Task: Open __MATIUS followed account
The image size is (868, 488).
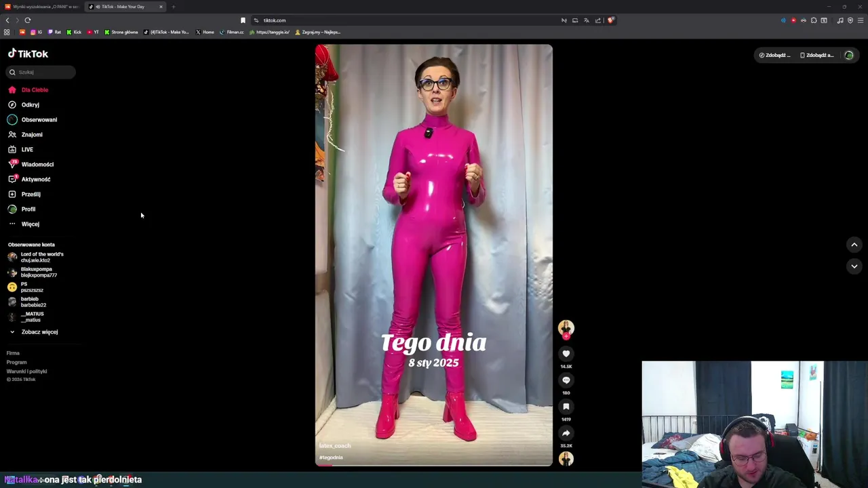Action: click(x=26, y=317)
